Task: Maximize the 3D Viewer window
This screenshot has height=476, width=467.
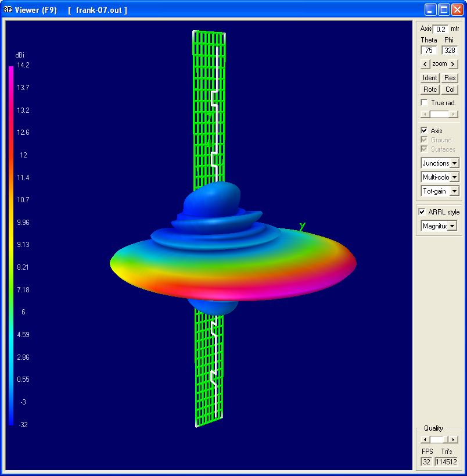Action: coord(444,10)
